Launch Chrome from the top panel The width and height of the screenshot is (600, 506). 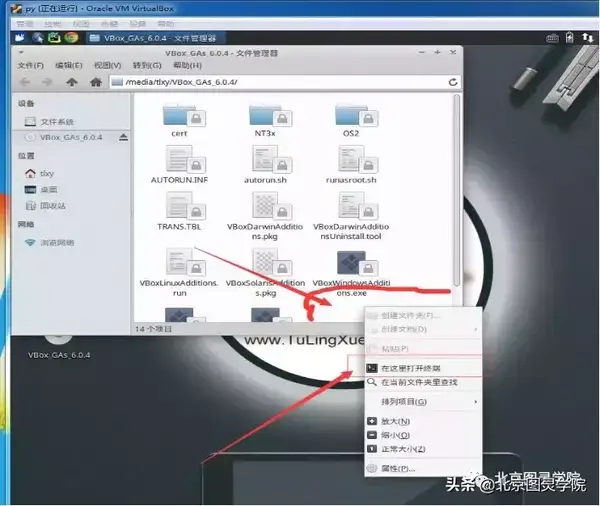pyautogui.click(x=71, y=38)
